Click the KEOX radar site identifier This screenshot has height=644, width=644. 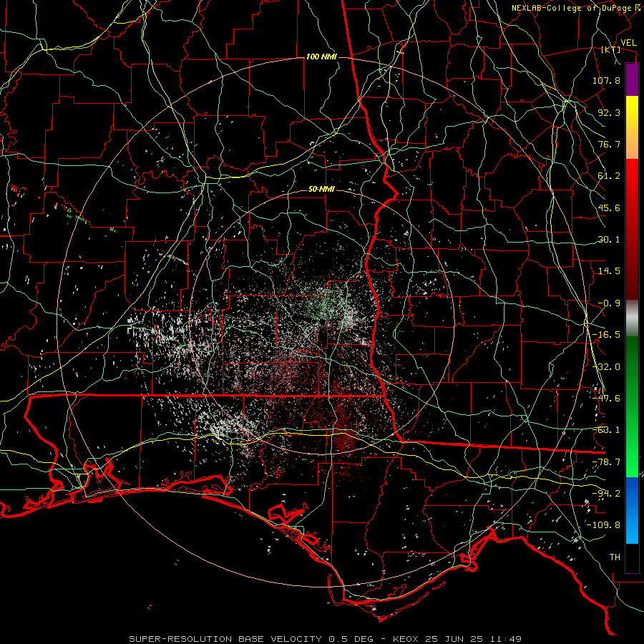click(406, 639)
